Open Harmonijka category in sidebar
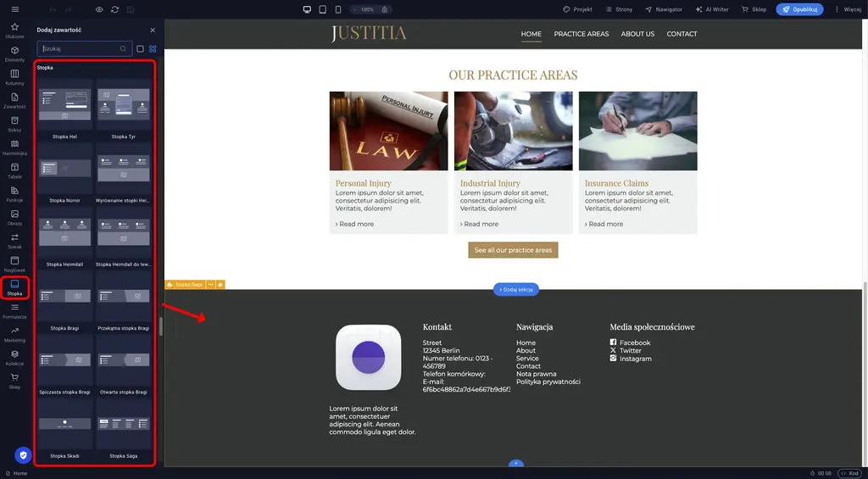Screen dimensions: 868x479 14,148
